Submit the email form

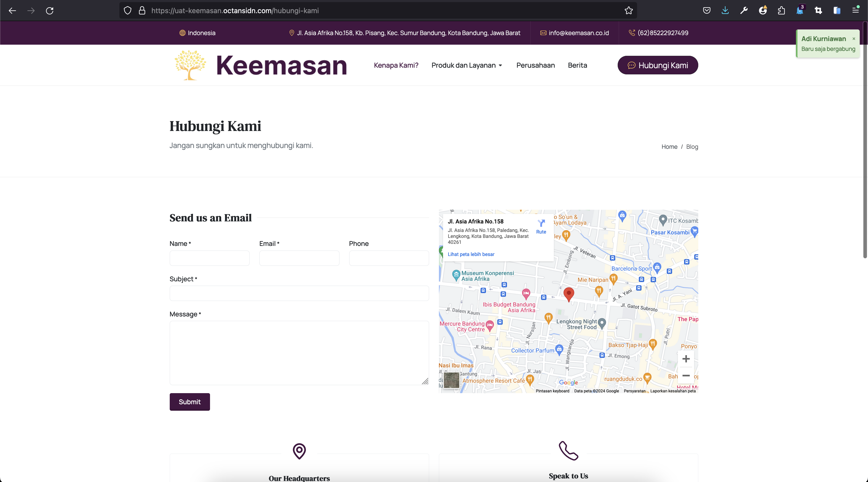pyautogui.click(x=190, y=402)
